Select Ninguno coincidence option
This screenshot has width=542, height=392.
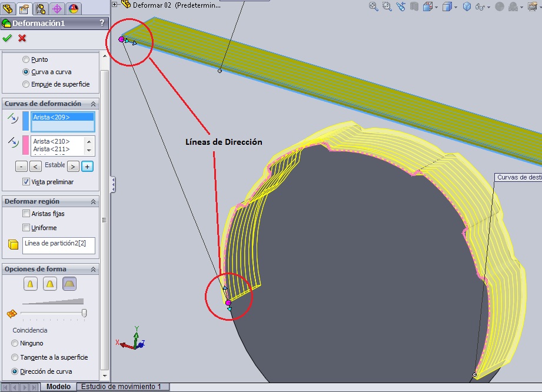pos(15,343)
